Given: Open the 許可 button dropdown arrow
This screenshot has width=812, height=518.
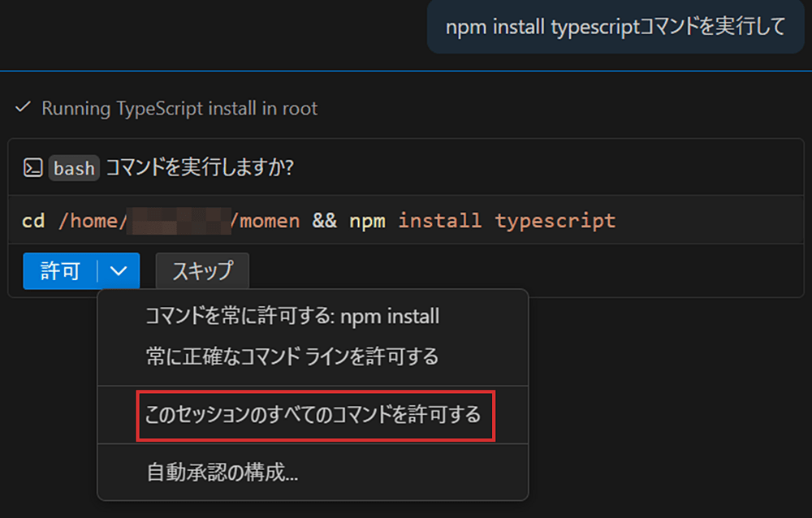Looking at the screenshot, I should 119,271.
